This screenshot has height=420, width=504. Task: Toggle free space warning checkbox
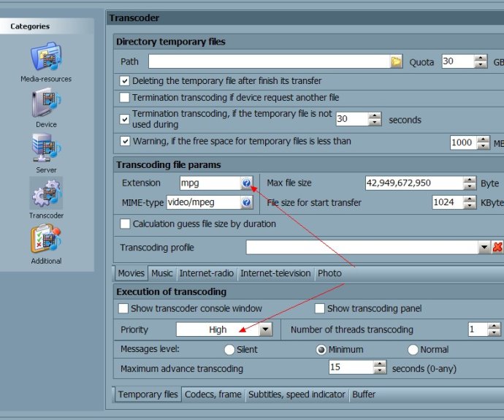point(125,141)
